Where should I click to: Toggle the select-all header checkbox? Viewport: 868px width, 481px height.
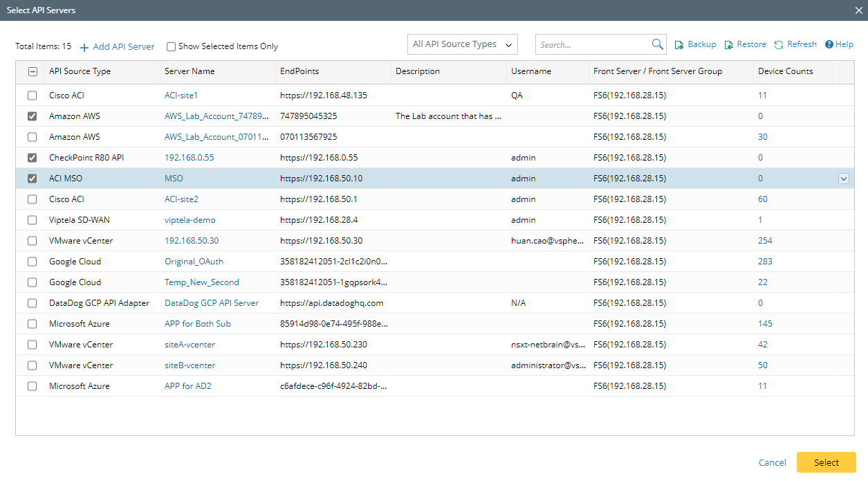click(33, 71)
